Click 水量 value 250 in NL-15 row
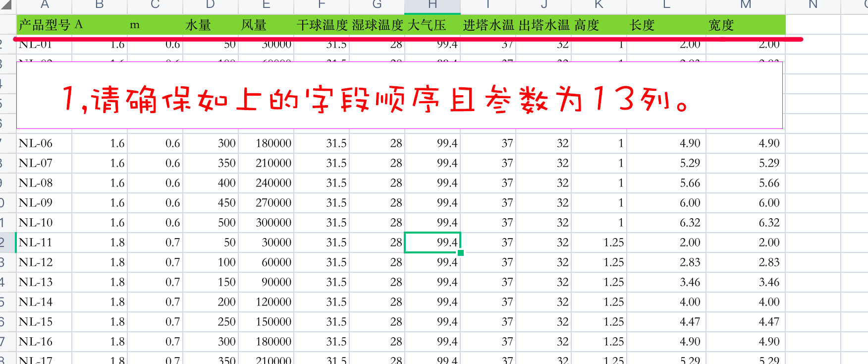 point(211,322)
